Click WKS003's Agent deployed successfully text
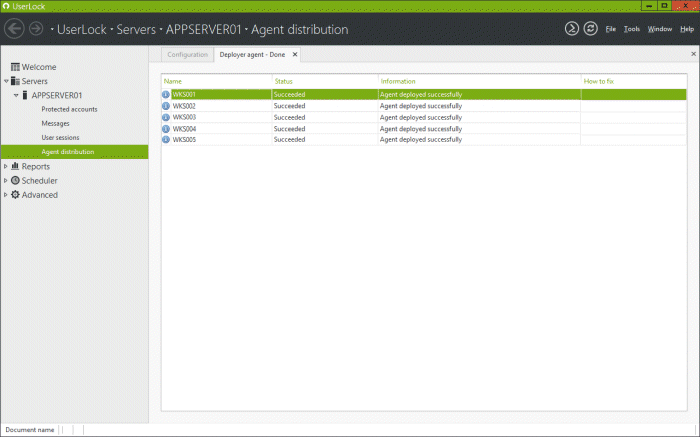 (421, 117)
